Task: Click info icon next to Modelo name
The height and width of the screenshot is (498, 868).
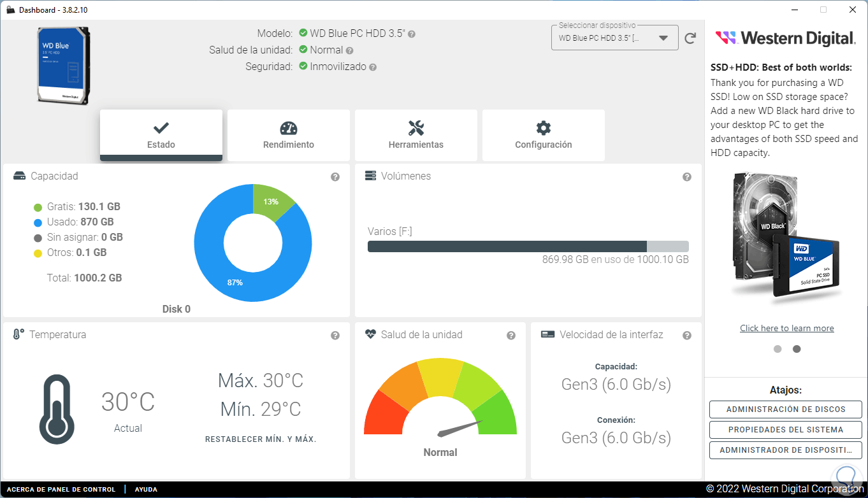Action: (412, 34)
